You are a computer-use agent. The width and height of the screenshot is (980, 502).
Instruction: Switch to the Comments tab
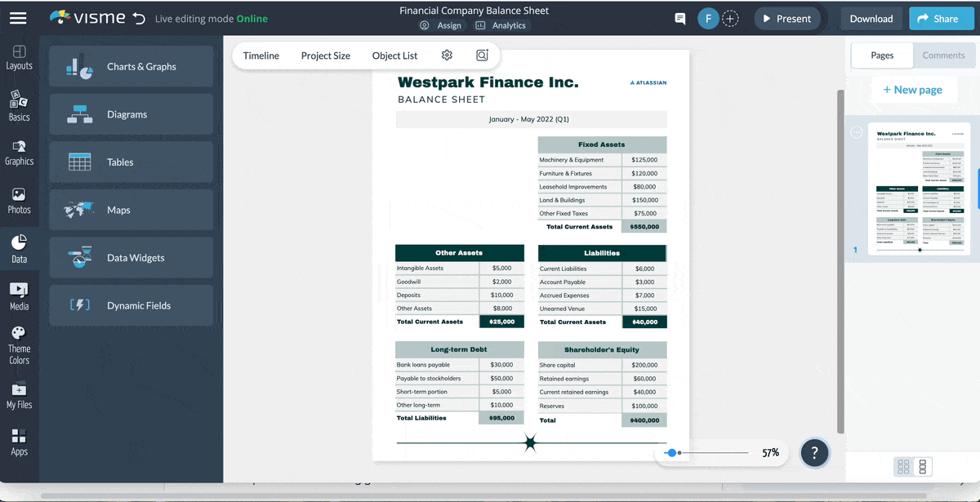tap(944, 56)
